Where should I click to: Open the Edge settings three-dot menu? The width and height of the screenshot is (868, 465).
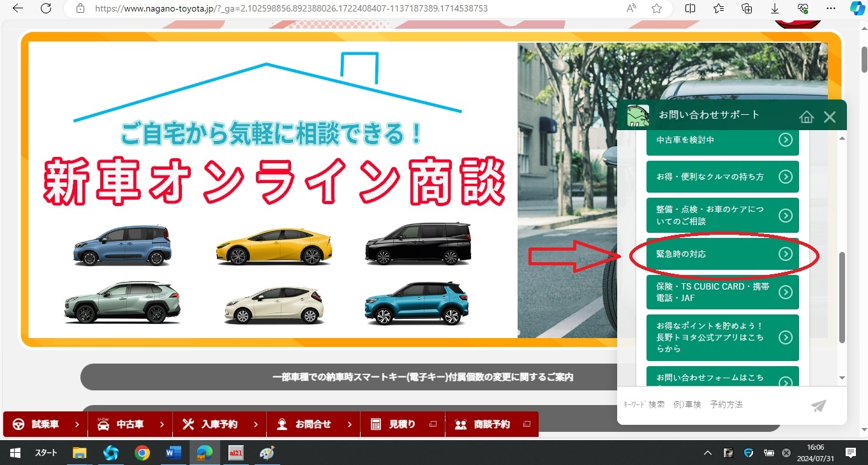[830, 8]
